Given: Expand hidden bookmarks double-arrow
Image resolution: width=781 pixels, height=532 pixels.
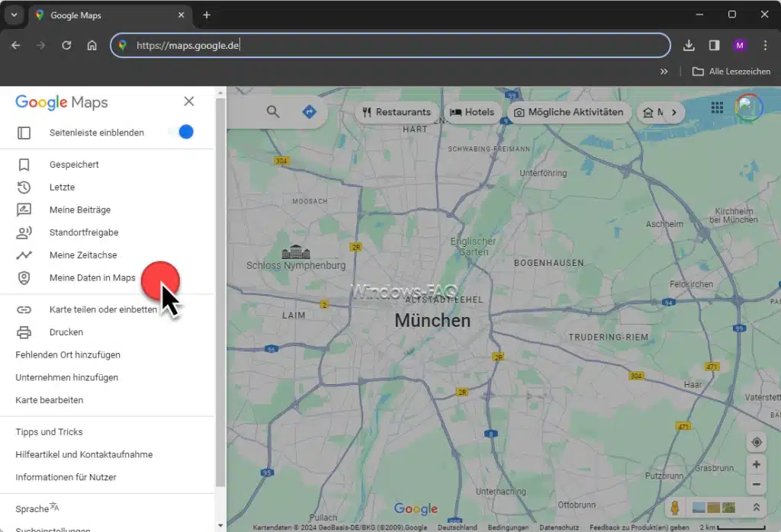Looking at the screenshot, I should 664,72.
